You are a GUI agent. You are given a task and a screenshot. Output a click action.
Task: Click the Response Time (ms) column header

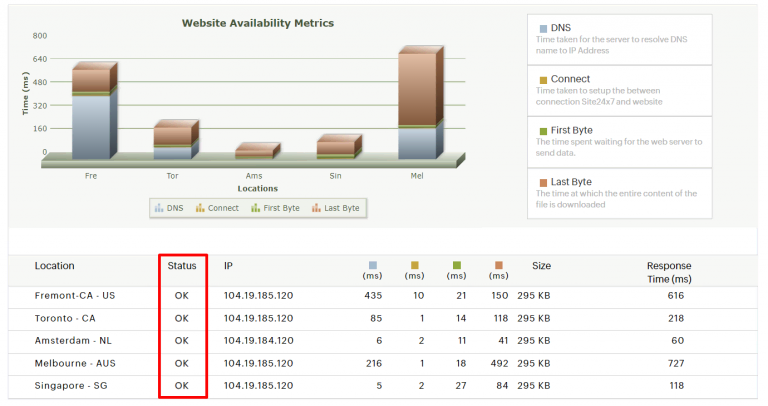tap(669, 272)
